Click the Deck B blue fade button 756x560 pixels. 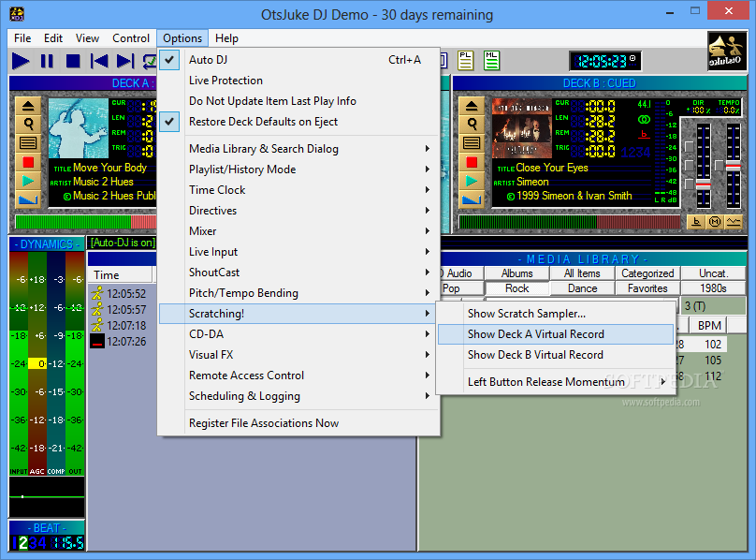(x=472, y=199)
